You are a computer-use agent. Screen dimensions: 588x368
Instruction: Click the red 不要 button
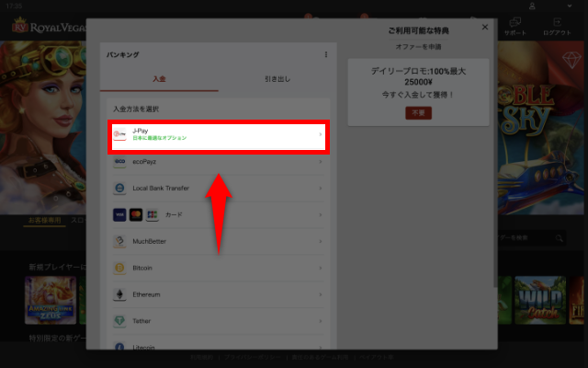pyautogui.click(x=418, y=112)
